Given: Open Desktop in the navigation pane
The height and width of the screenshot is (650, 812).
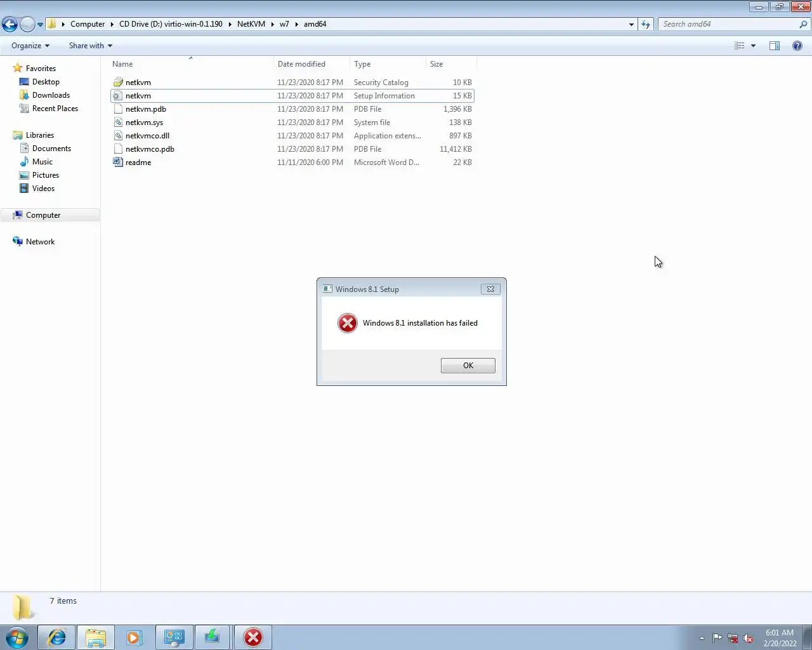Looking at the screenshot, I should click(x=46, y=82).
